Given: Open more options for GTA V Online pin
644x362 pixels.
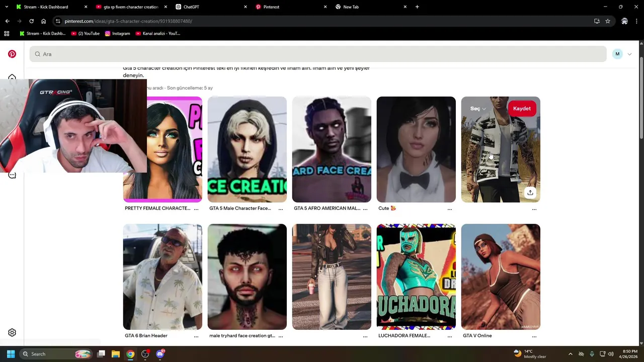Looking at the screenshot, I should coord(534,336).
